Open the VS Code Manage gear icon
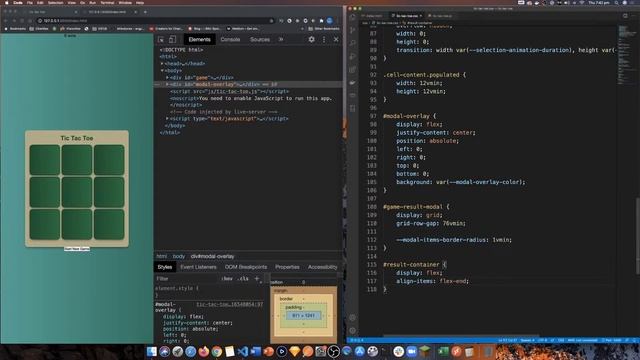 pos(353,330)
